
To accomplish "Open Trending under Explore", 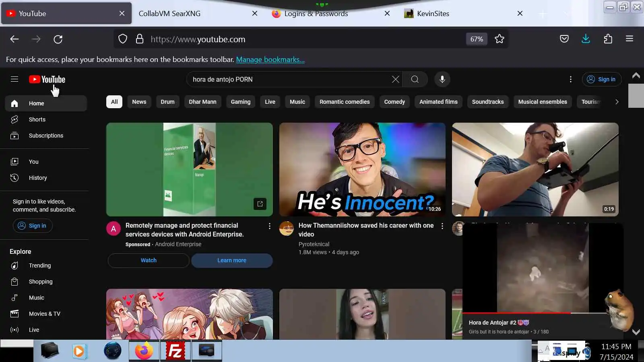I will pos(46,265).
